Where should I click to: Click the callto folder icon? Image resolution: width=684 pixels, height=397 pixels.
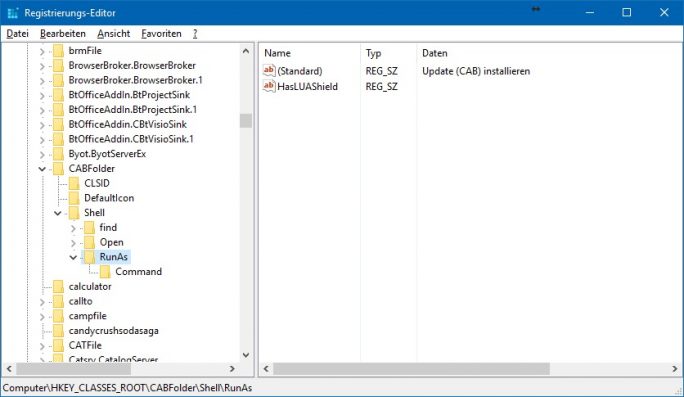click(x=58, y=301)
